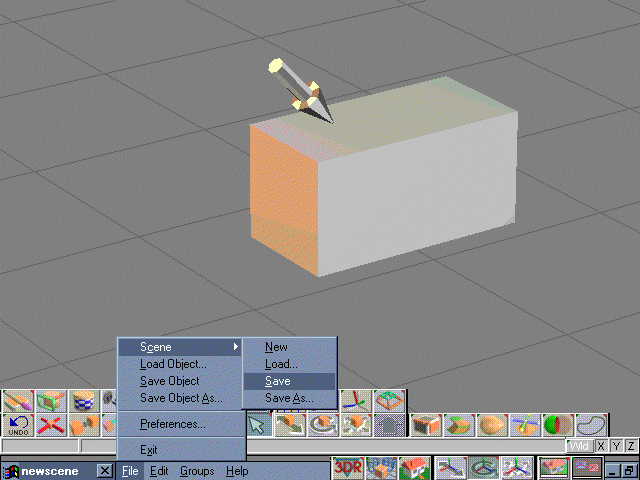Expand the Scene submenu arrow
The width and height of the screenshot is (640, 480).
[x=236, y=347]
